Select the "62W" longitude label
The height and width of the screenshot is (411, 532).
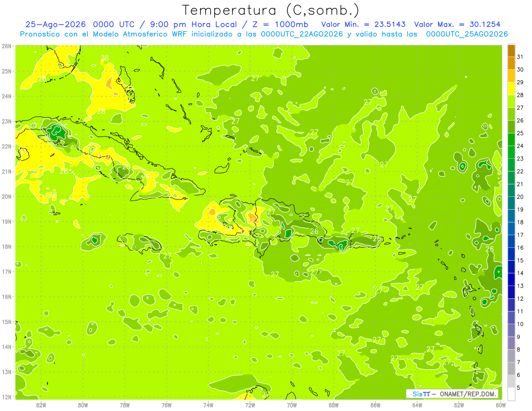click(459, 405)
